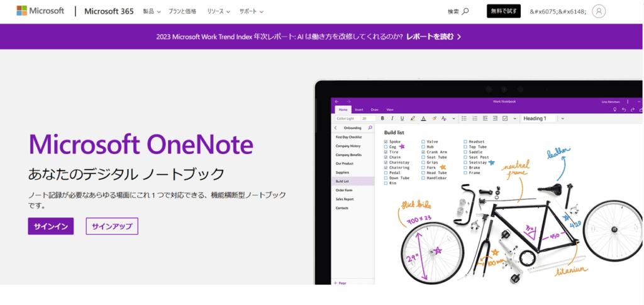Click the サインイン button
This screenshot has width=644, height=305.
coord(51,226)
